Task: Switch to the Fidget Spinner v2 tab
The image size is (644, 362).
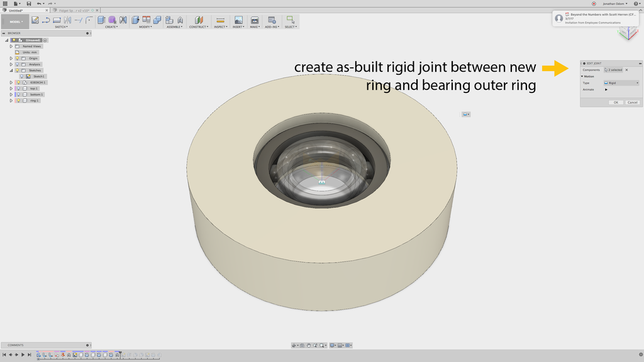Action: click(74, 10)
